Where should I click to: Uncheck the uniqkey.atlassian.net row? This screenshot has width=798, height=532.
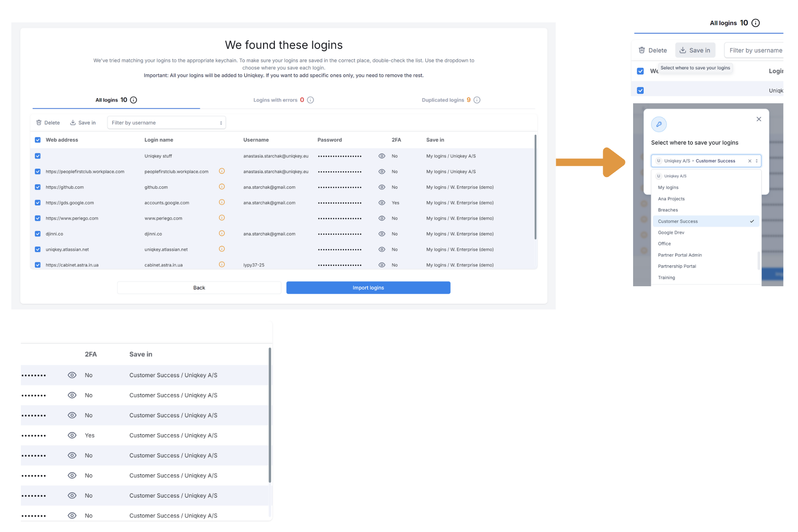click(38, 249)
